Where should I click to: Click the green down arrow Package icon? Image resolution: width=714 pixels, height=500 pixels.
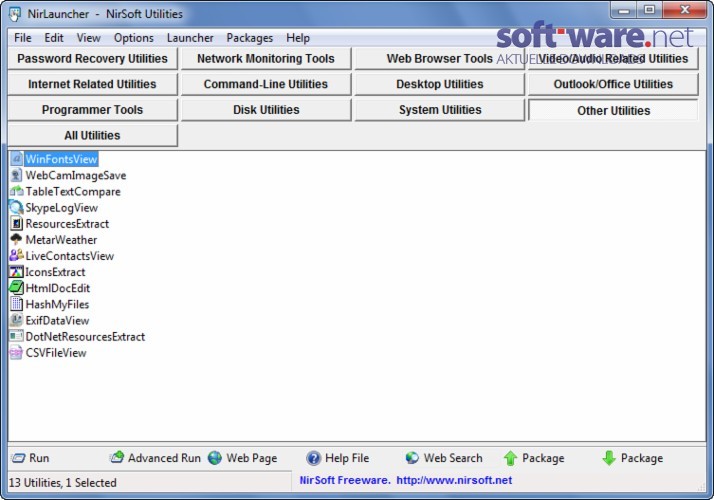pyautogui.click(x=609, y=458)
